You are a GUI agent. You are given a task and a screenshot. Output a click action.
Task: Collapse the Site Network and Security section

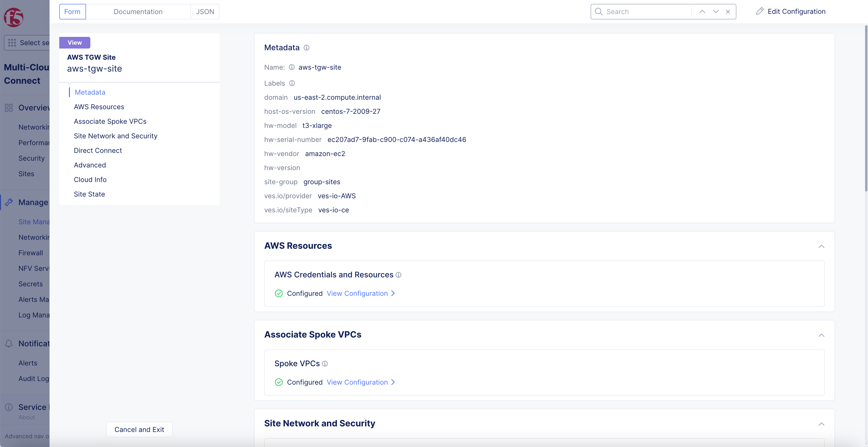(x=822, y=424)
